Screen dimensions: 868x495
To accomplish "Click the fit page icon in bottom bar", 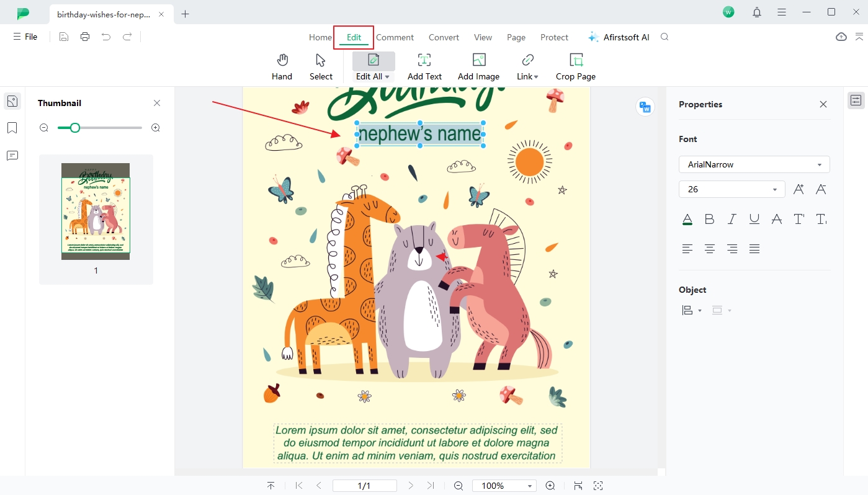I will point(578,486).
